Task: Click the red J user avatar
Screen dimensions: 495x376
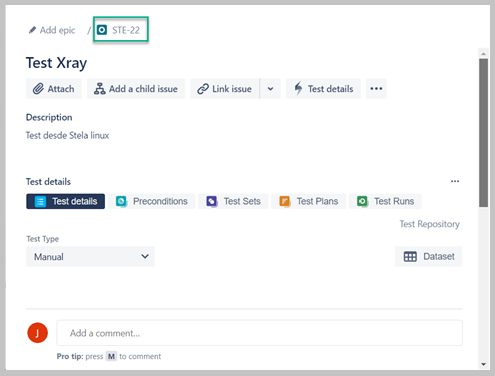Action: [x=37, y=333]
